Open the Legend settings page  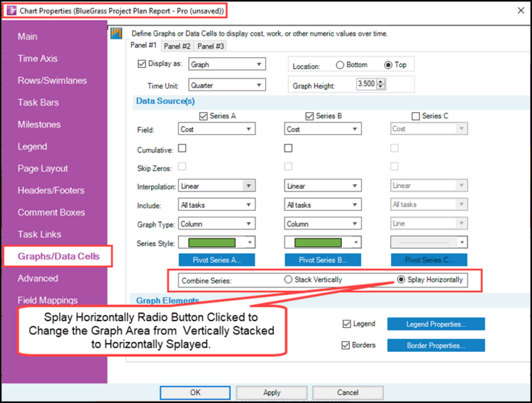pyautogui.click(x=32, y=146)
